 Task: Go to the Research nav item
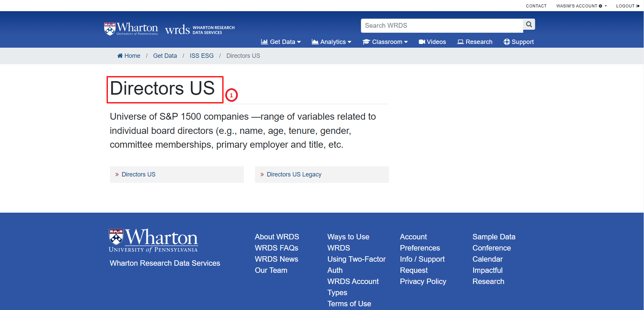coord(475,42)
